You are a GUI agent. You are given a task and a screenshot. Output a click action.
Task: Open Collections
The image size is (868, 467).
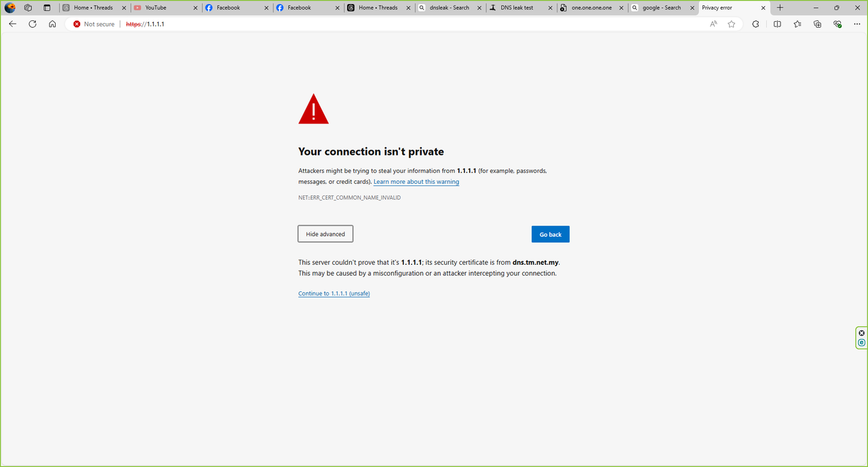click(818, 24)
